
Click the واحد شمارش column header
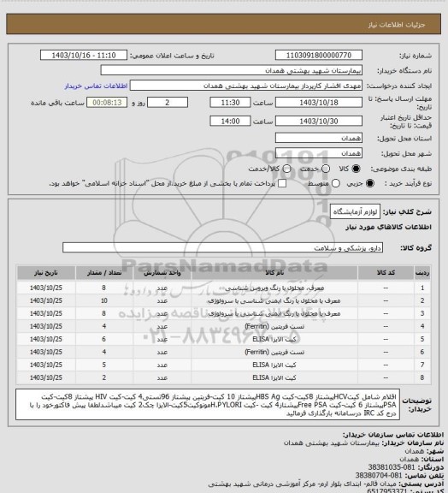tap(162, 273)
